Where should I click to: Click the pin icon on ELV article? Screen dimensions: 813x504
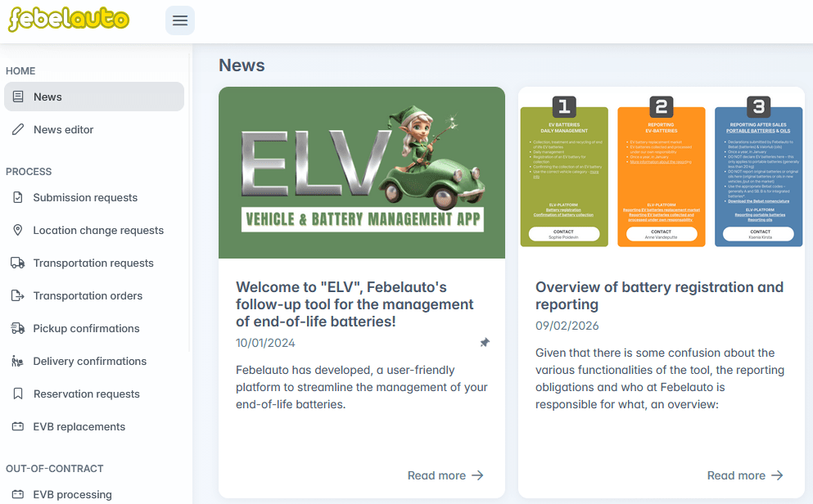click(x=485, y=343)
